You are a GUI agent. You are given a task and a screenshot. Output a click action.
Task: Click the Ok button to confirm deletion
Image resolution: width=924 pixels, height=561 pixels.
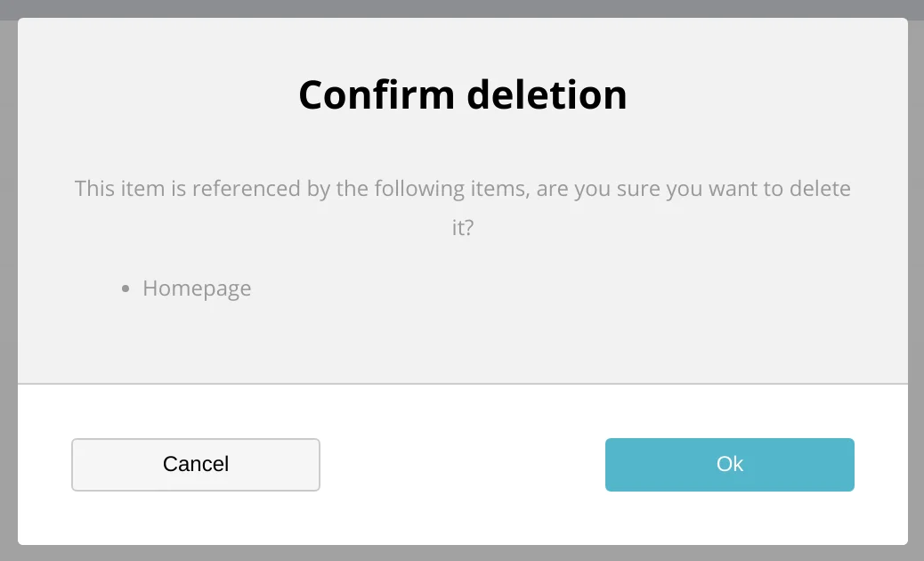click(x=729, y=464)
